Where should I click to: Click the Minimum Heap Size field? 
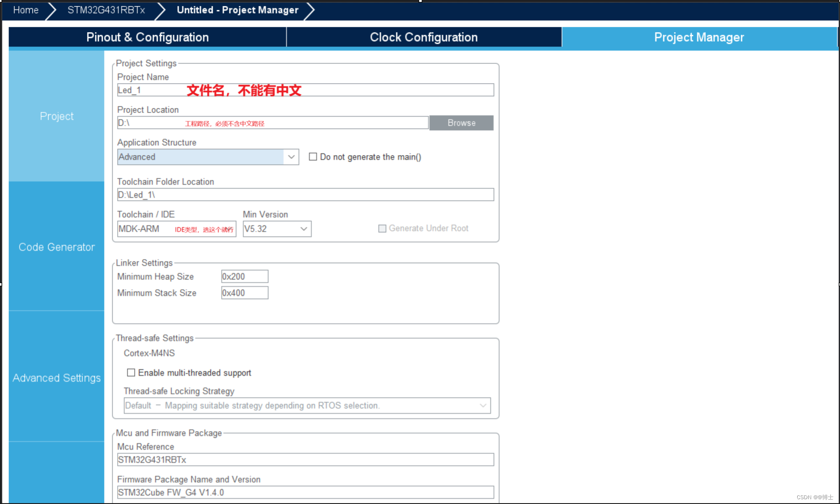pos(245,276)
